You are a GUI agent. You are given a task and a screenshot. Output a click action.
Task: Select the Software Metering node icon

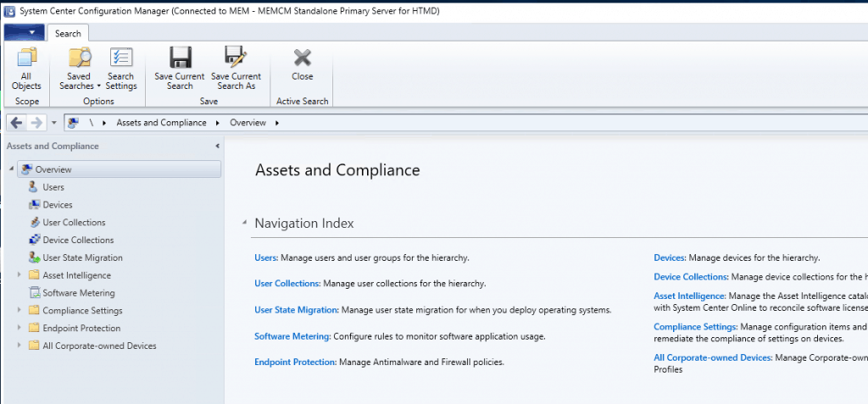34,293
